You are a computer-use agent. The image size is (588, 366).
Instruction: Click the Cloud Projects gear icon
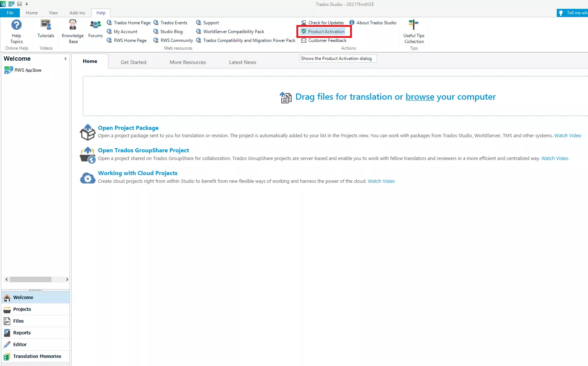tap(88, 178)
